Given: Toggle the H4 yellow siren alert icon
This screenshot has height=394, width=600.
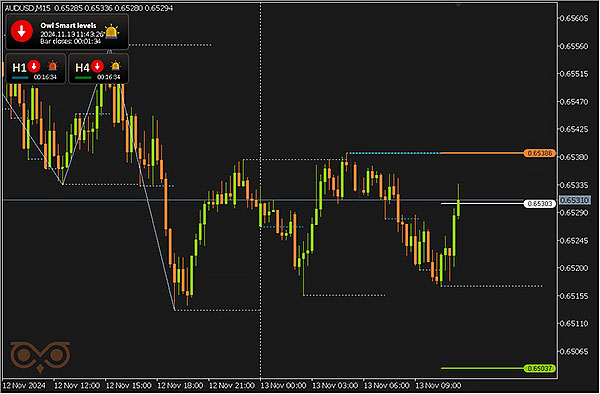Looking at the screenshot, I should (x=115, y=66).
